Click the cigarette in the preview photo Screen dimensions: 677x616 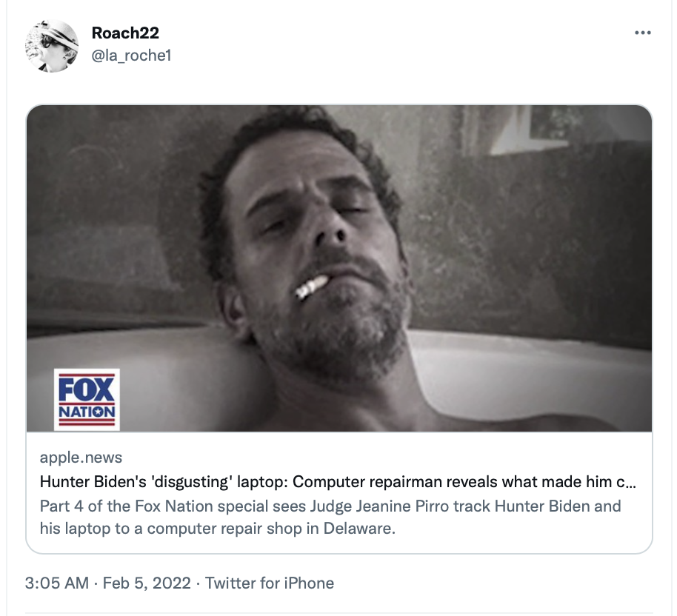311,287
